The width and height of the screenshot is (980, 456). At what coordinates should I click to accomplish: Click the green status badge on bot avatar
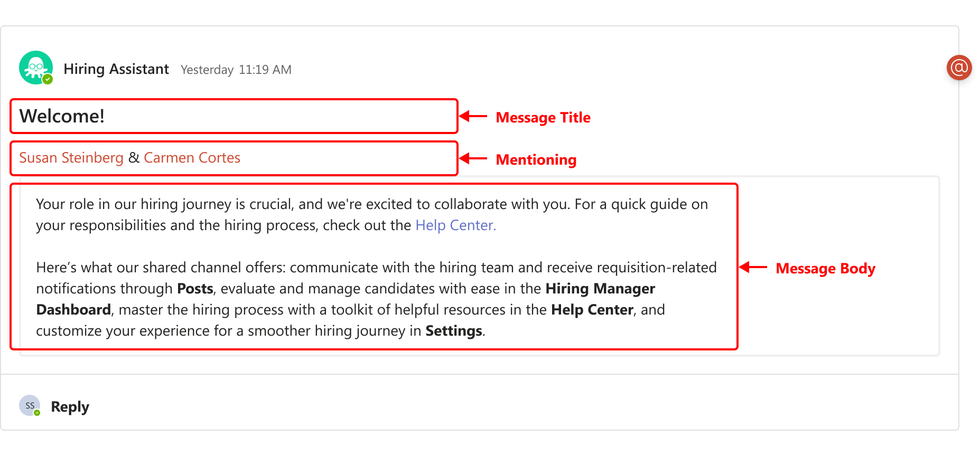(48, 79)
